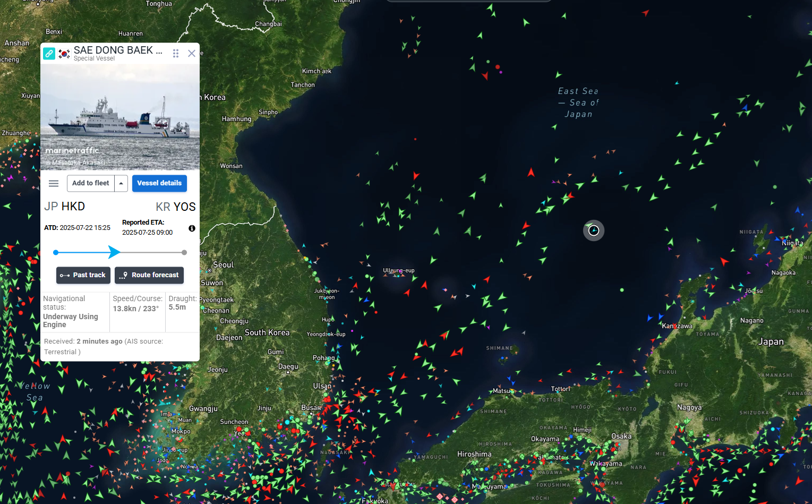Expand the Add to fleet dropdown arrow

pyautogui.click(x=121, y=183)
